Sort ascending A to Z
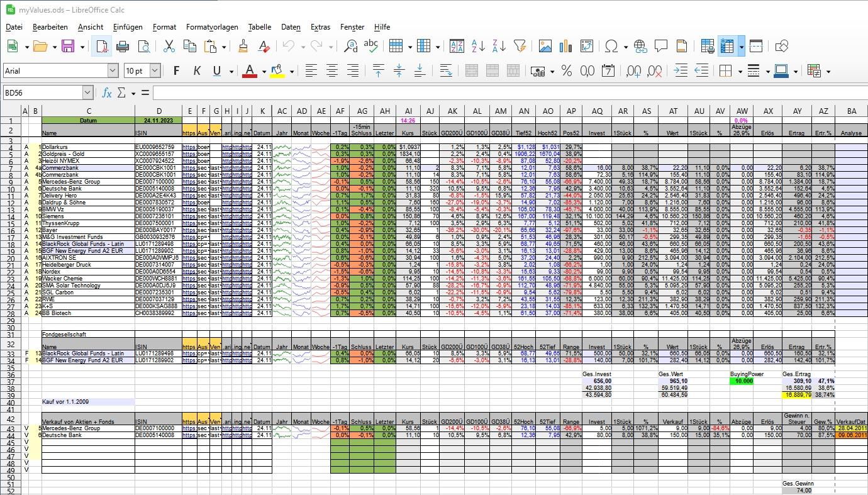Viewport: 868px width, 495px height. coord(478,46)
